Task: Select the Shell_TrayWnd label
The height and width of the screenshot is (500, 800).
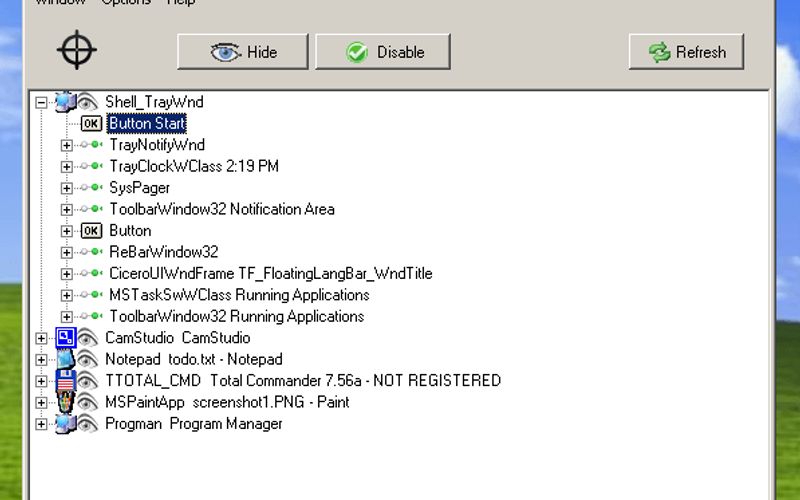Action: (x=154, y=102)
